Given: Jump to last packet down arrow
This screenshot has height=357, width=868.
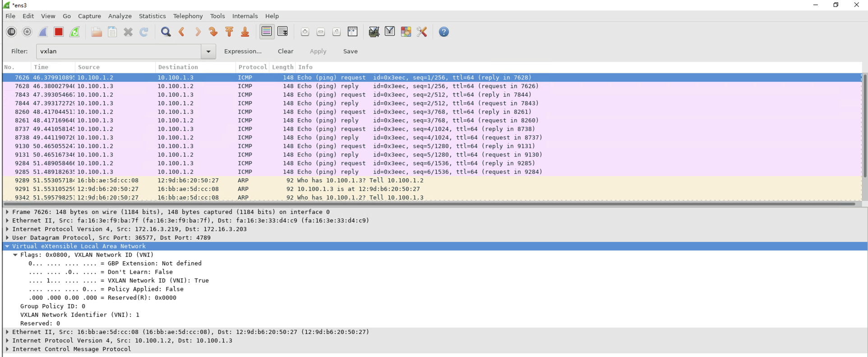Looking at the screenshot, I should [245, 32].
